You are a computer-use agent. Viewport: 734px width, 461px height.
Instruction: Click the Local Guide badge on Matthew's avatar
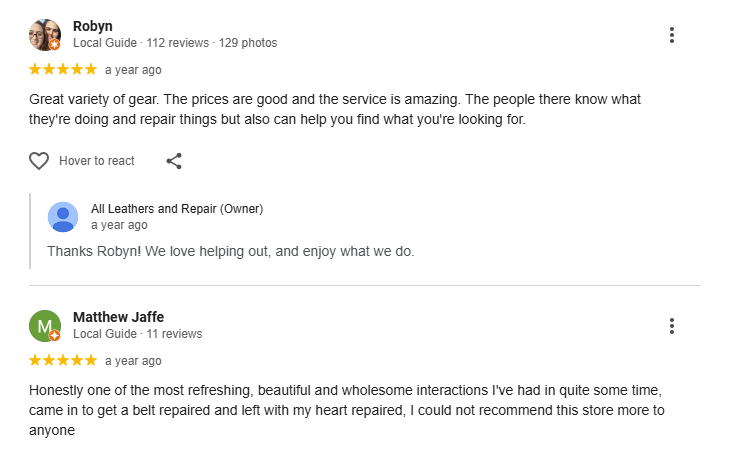(55, 336)
